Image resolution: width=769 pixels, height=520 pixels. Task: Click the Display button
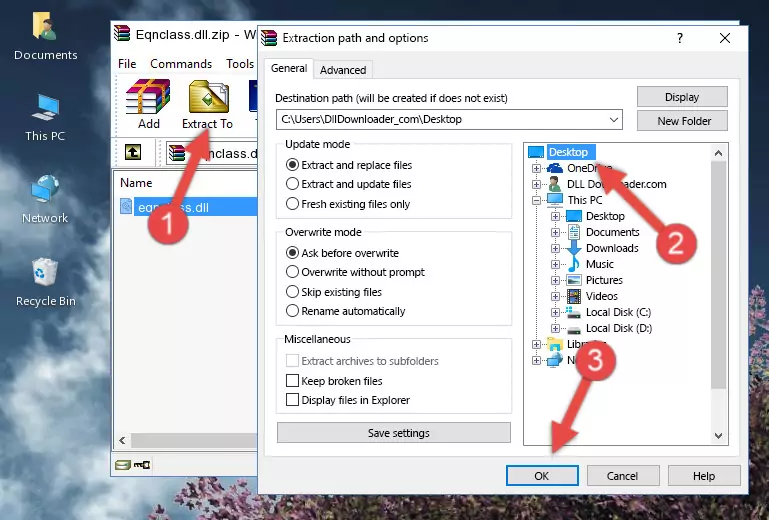682,97
